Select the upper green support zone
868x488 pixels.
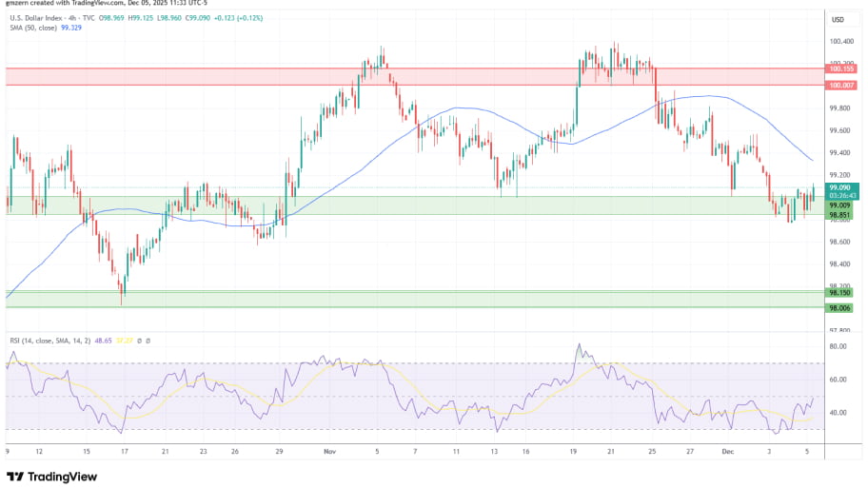coord(381,205)
